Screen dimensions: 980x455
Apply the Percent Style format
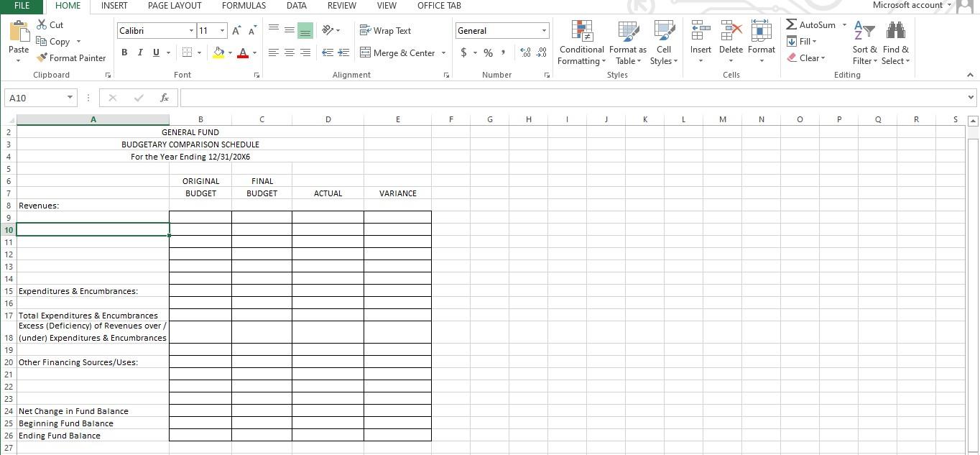488,52
